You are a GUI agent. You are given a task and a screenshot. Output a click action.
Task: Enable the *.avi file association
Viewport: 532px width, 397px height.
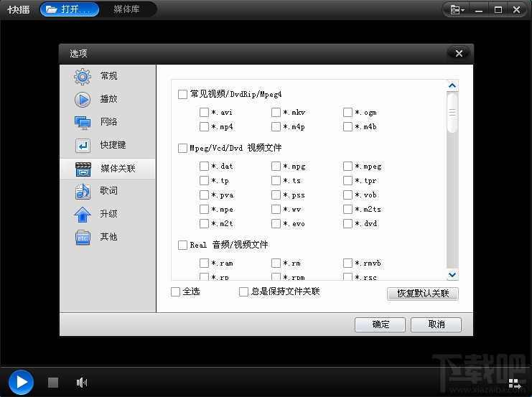coord(204,112)
